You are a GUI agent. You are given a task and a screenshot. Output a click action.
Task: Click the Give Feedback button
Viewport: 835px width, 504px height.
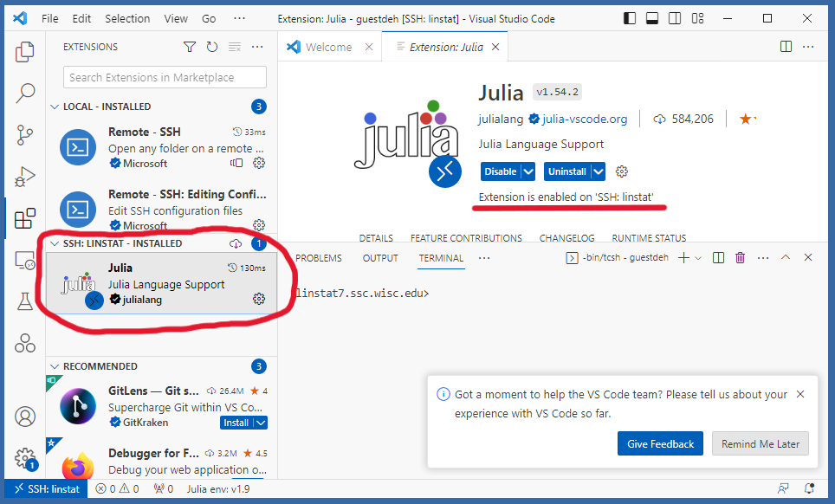(660, 444)
